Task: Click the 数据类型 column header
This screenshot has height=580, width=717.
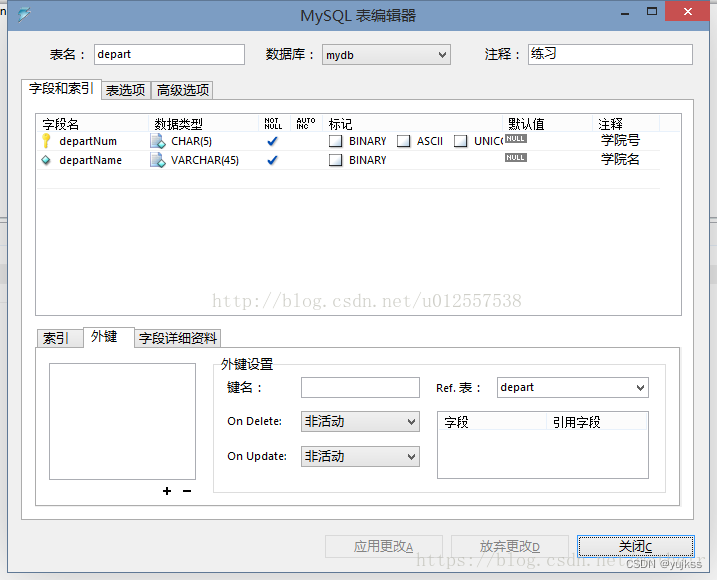Action: pyautogui.click(x=203, y=124)
